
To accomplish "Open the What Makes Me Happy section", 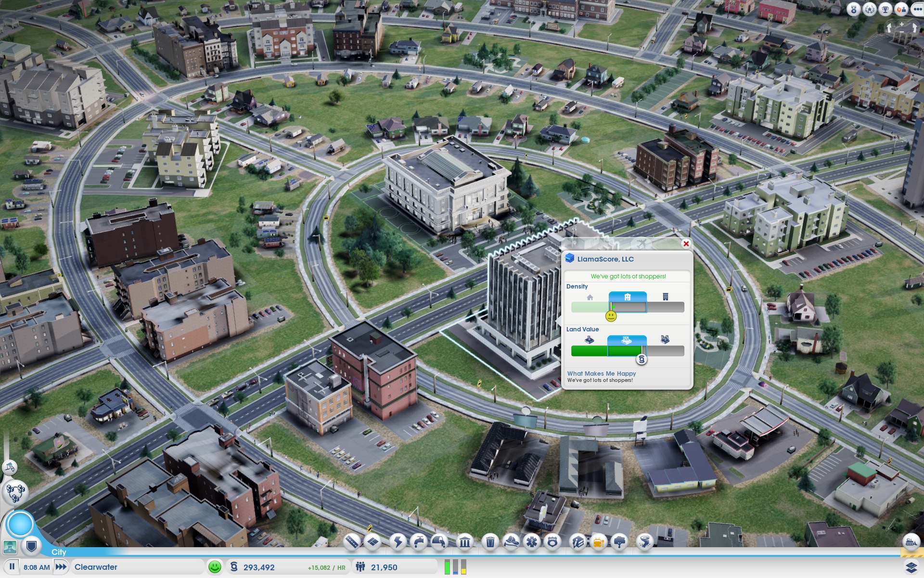I will [602, 373].
